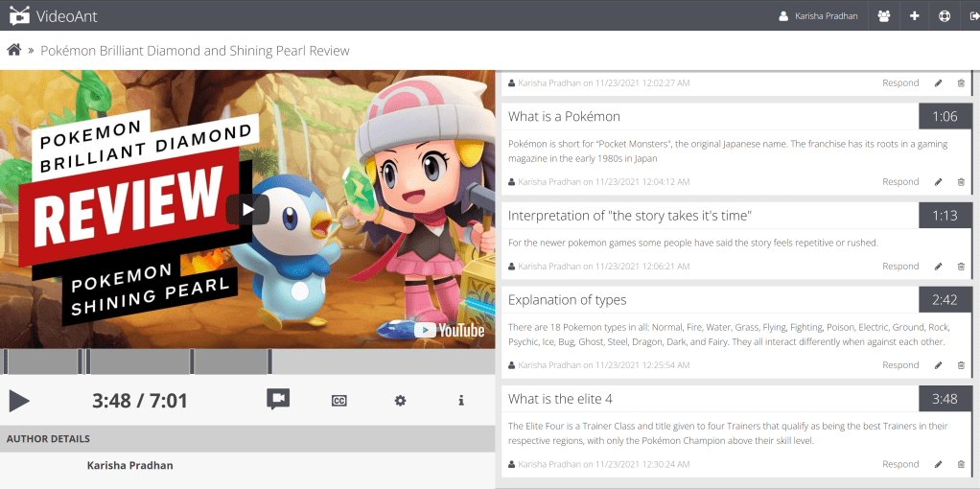Click the VideoAnt logo icon
The width and height of the screenshot is (980, 489).
(x=19, y=15)
